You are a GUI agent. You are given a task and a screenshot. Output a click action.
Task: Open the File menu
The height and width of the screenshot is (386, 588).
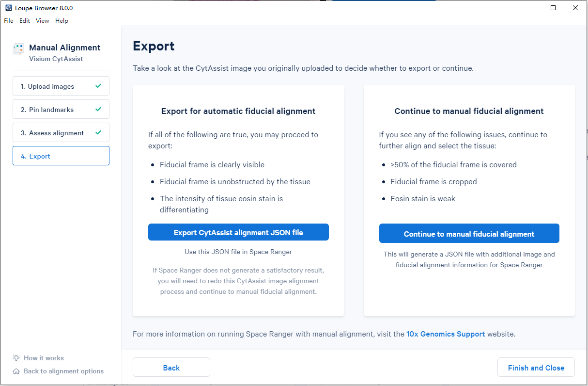tap(9, 21)
